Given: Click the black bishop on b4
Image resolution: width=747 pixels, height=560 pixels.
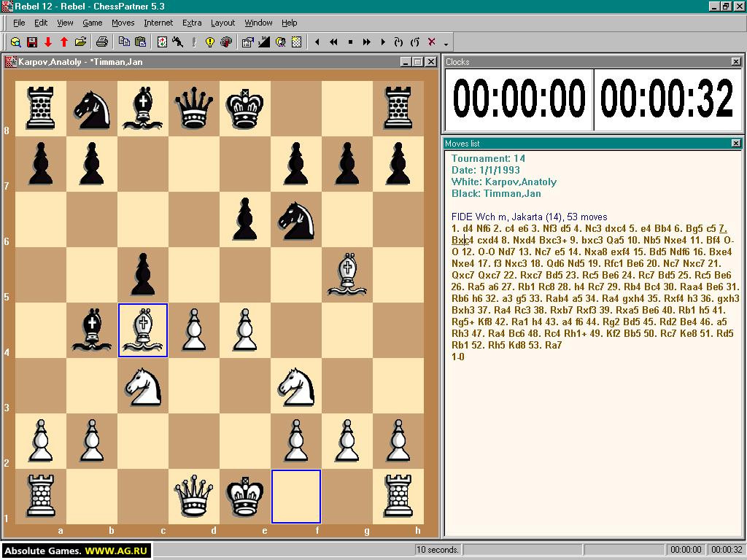Looking at the screenshot, I should click(92, 330).
